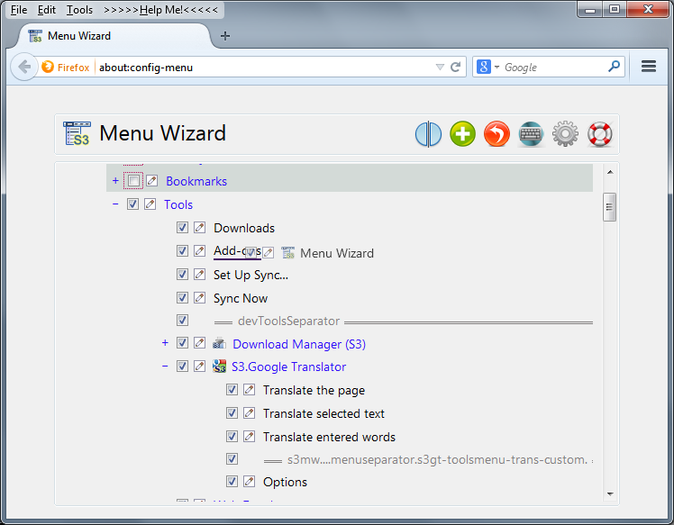
Task: Open a new tab with plus button
Action: pyautogui.click(x=225, y=36)
